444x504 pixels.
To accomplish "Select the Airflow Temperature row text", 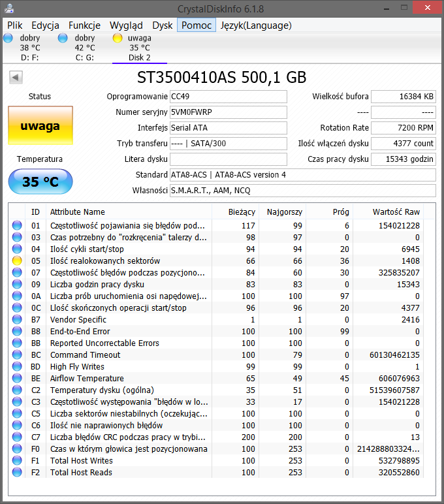I will point(87,378).
